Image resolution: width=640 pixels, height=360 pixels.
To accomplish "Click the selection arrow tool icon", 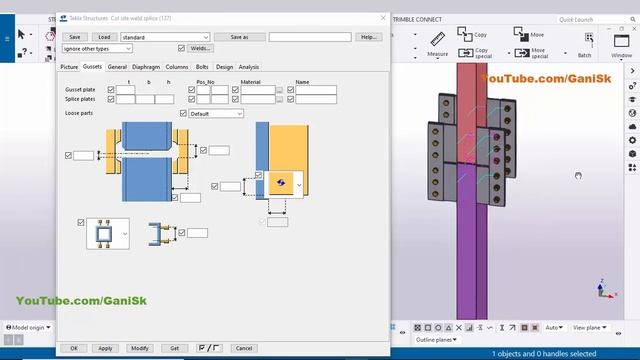I will point(21,34).
